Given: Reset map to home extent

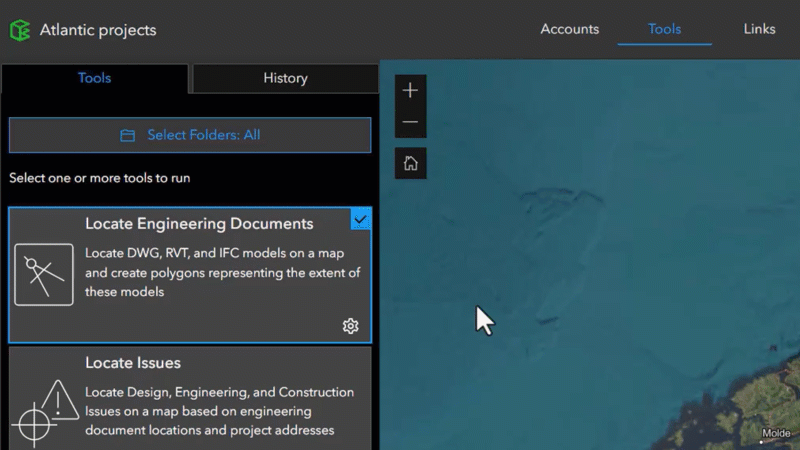Looking at the screenshot, I should (x=410, y=163).
